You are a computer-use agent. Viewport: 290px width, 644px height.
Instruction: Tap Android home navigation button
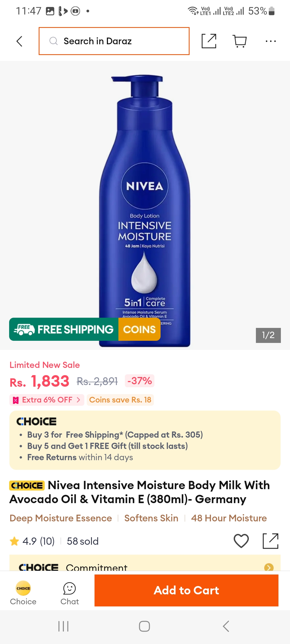144,626
